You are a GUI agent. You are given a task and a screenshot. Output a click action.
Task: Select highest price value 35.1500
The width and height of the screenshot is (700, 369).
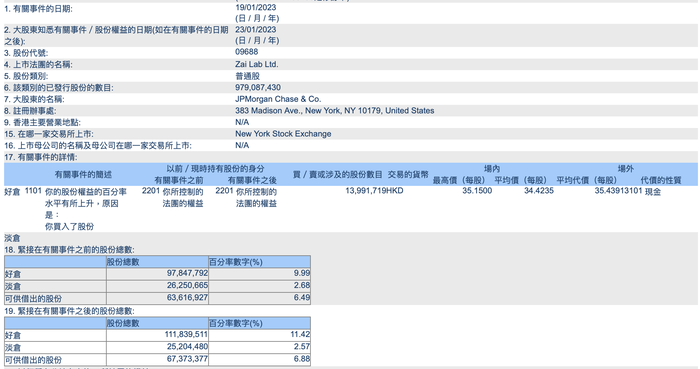click(x=477, y=191)
